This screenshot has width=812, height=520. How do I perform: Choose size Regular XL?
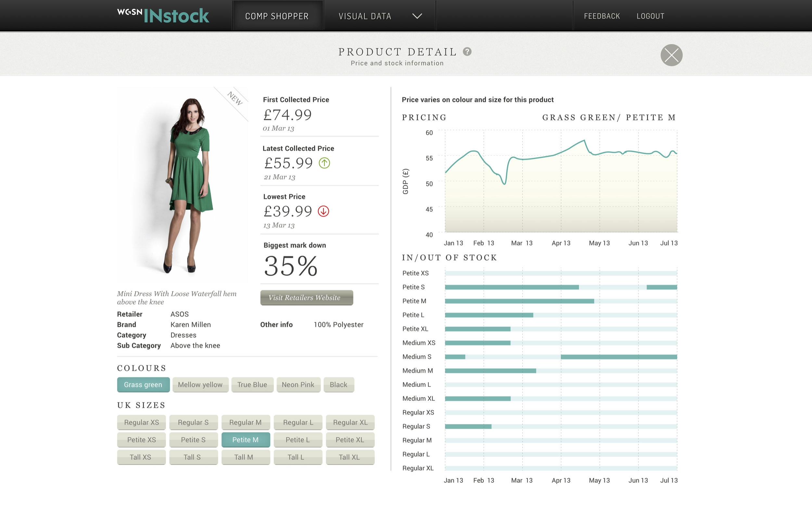(x=350, y=423)
